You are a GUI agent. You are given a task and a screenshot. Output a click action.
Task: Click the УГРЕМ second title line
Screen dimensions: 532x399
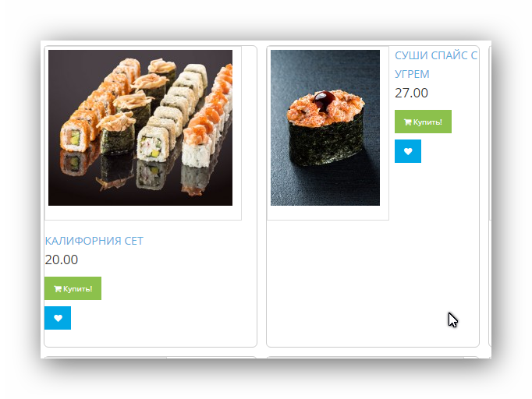(x=412, y=74)
